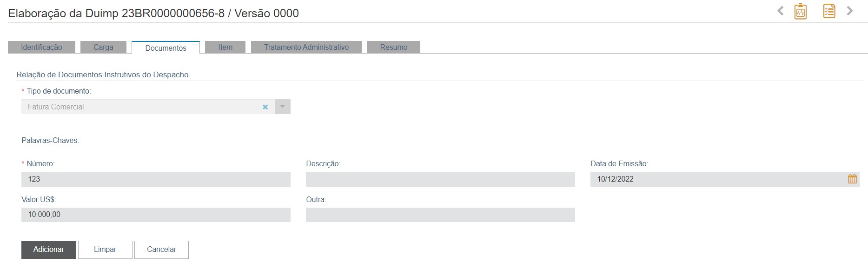Viewport: 868px width, 271px height.
Task: Click the Valor US$ input field
Action: (x=156, y=215)
